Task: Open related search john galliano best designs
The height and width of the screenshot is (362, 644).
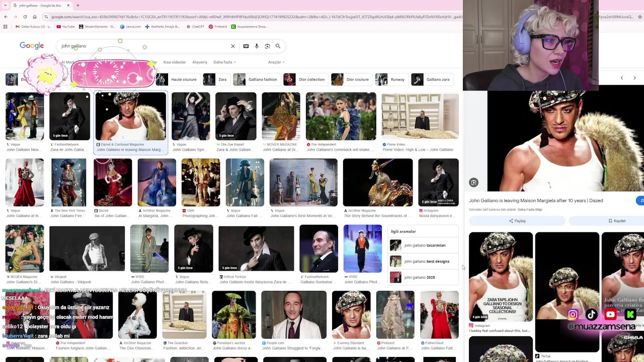Action: coord(424,261)
